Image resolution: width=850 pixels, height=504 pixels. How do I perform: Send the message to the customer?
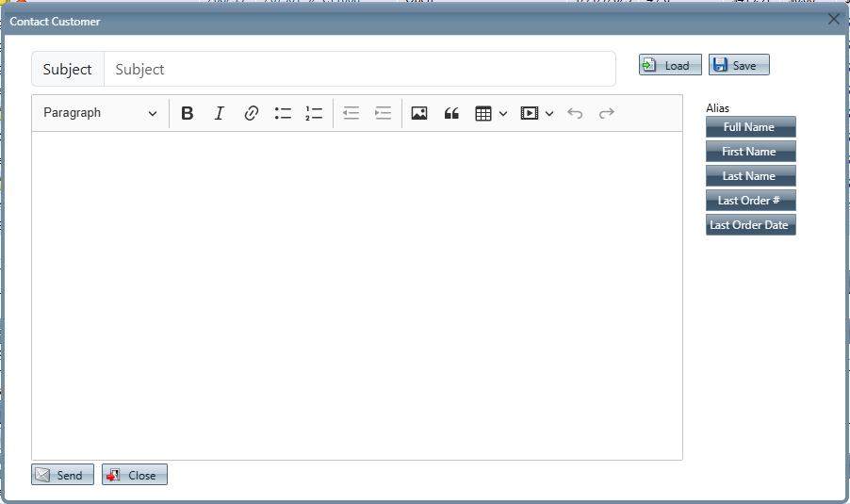click(62, 475)
